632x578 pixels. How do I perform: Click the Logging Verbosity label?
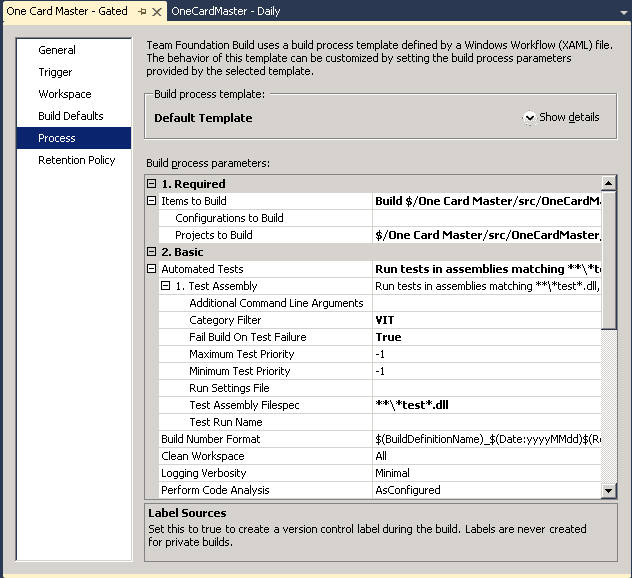[204, 473]
